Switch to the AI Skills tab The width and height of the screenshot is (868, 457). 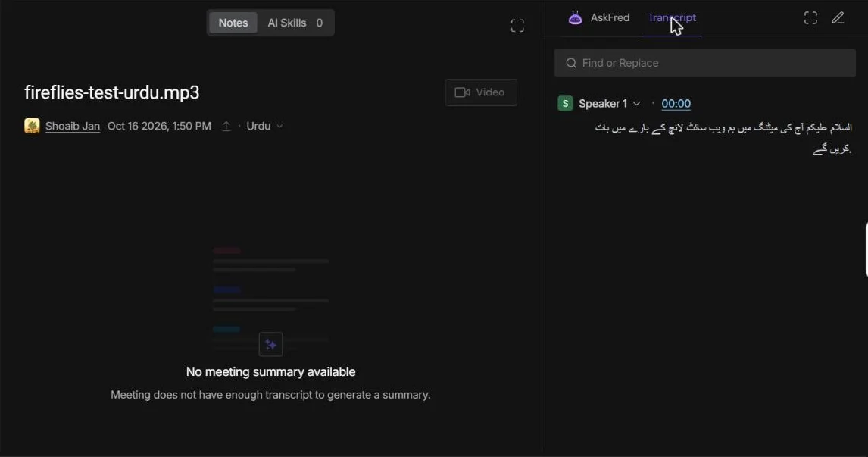295,23
